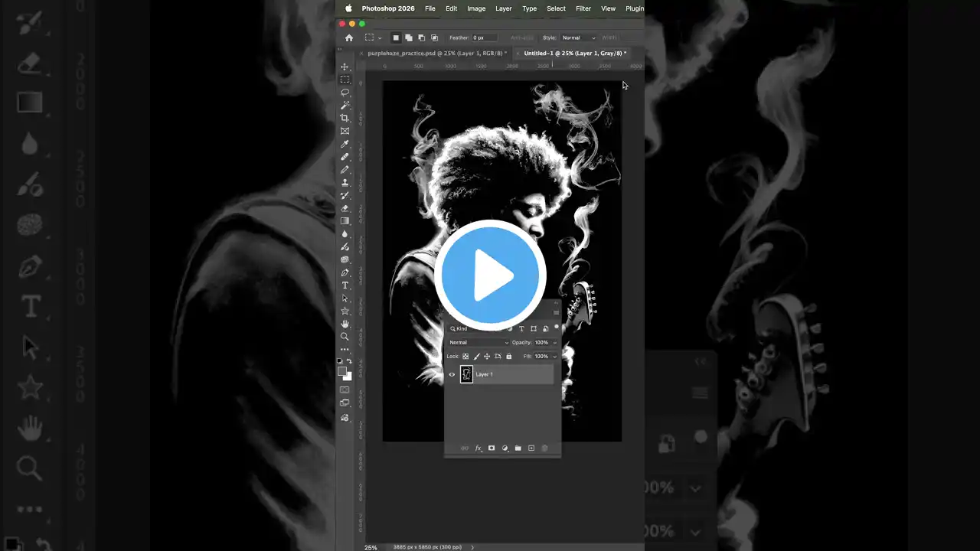The image size is (980, 551).
Task: Click the Feather input field
Action: point(484,37)
